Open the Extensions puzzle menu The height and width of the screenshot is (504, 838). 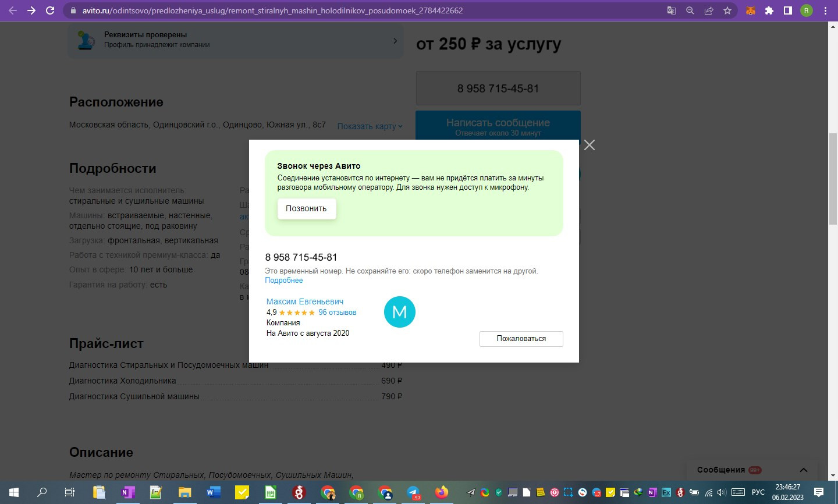pos(769,10)
